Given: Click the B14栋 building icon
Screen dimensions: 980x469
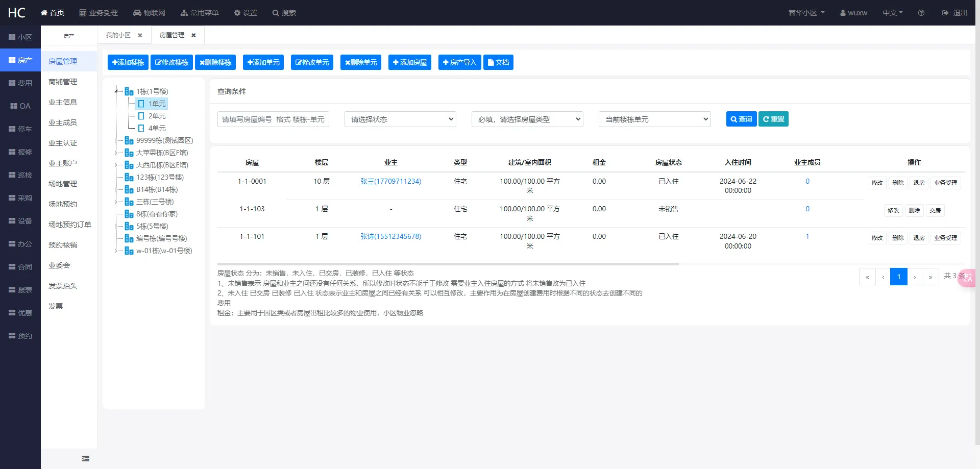Looking at the screenshot, I should click(x=129, y=189).
